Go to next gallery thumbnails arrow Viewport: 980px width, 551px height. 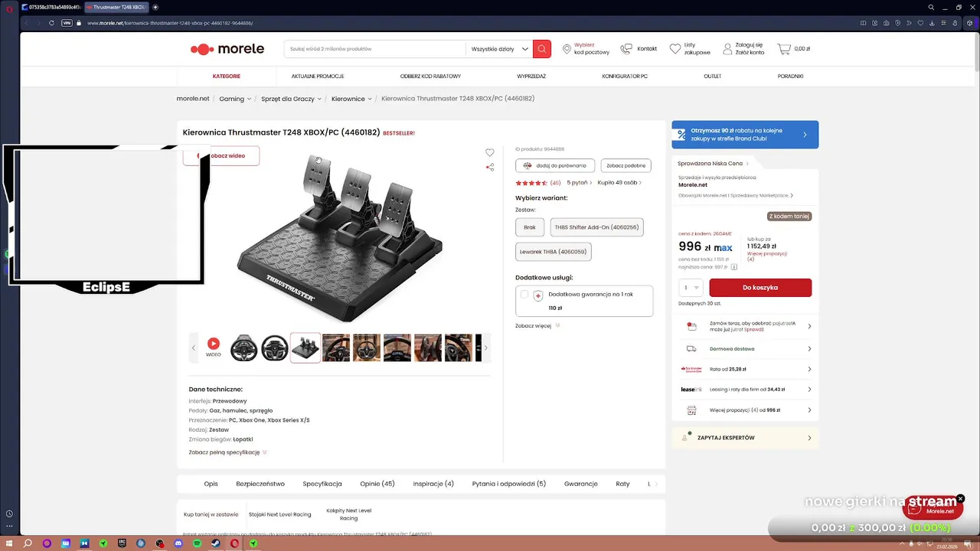[x=485, y=347]
